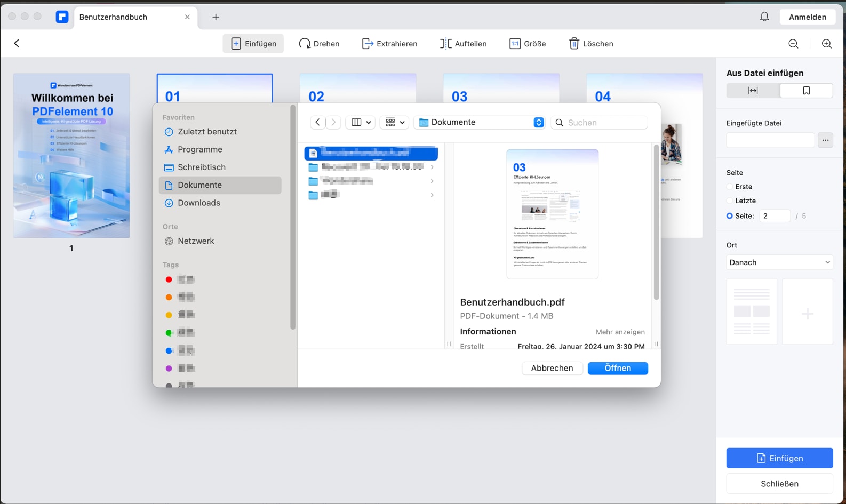Open the Dokumente location popup
The image size is (846, 504).
click(x=480, y=122)
